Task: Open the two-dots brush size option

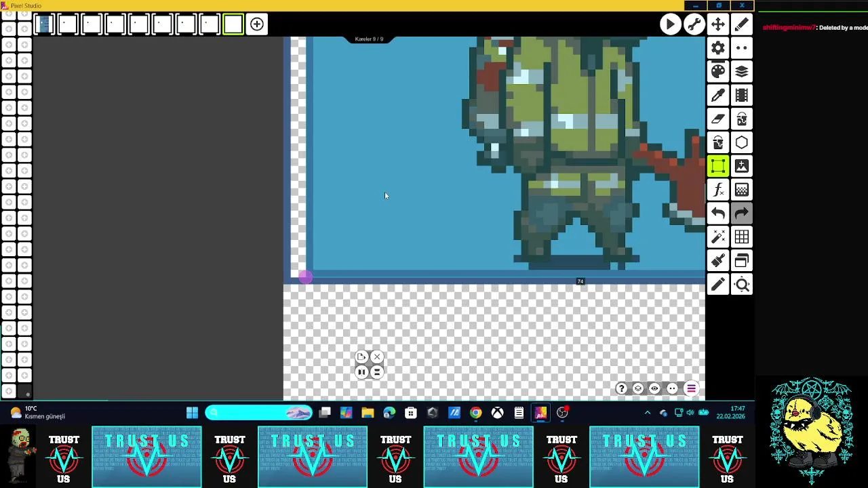Action: coord(741,48)
